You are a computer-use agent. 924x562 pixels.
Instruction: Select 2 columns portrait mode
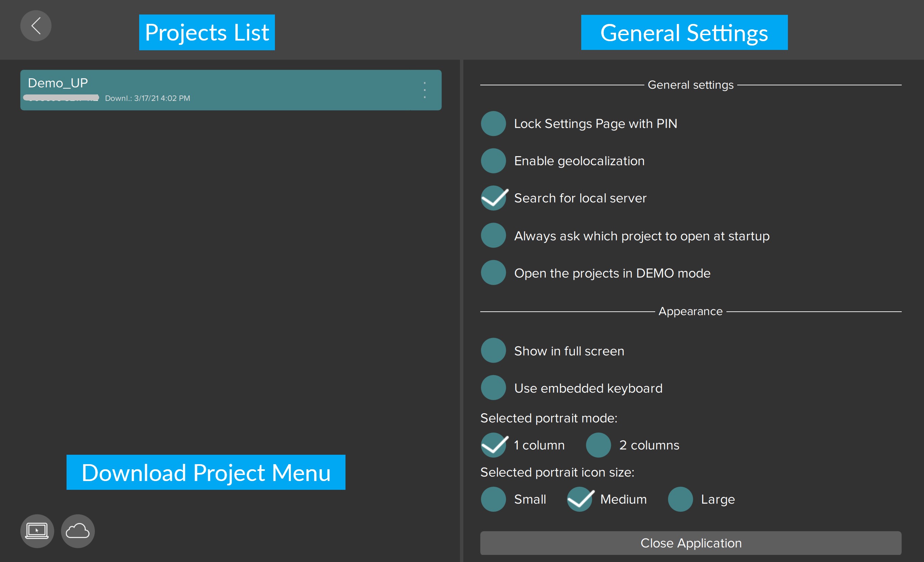click(598, 445)
